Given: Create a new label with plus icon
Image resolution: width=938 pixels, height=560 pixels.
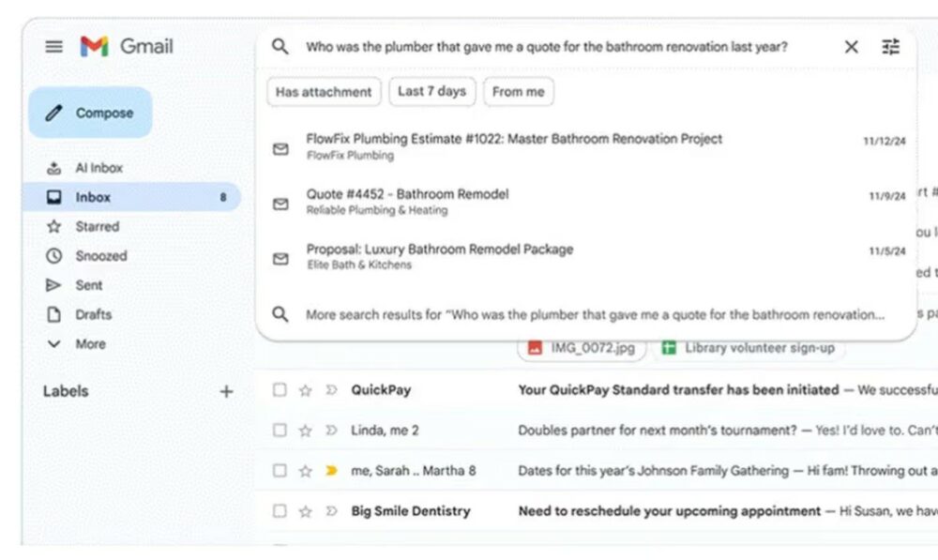Looking at the screenshot, I should click(x=226, y=391).
